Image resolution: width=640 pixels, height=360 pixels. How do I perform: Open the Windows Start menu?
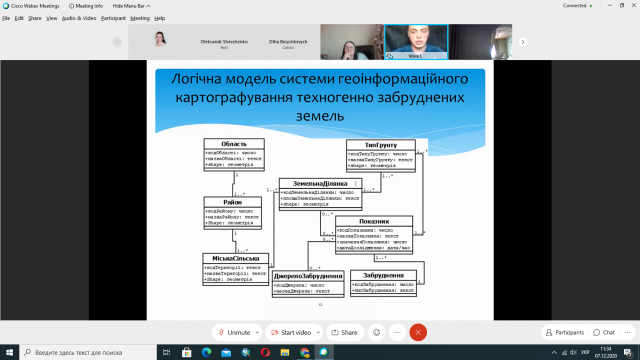coord(9,352)
